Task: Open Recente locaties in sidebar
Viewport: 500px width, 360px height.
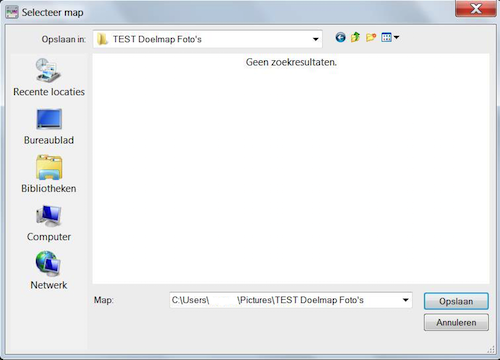Action: click(49, 77)
